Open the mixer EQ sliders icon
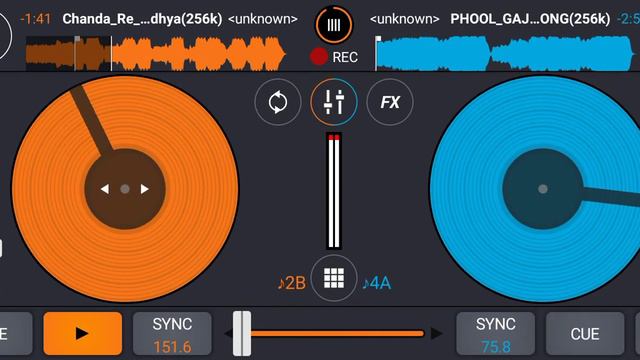The image size is (640, 360). click(334, 102)
